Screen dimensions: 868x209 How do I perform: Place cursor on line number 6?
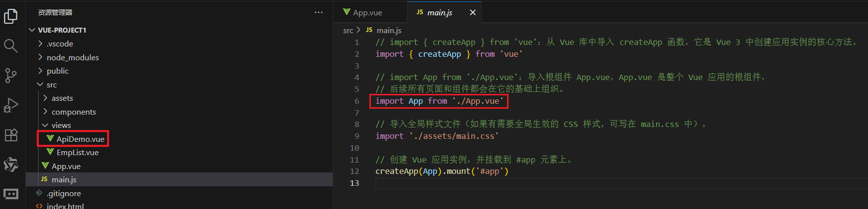click(357, 101)
